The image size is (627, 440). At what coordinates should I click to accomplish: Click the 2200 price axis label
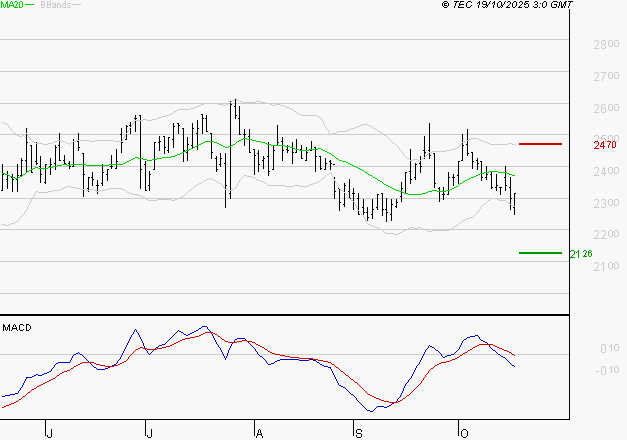click(606, 234)
